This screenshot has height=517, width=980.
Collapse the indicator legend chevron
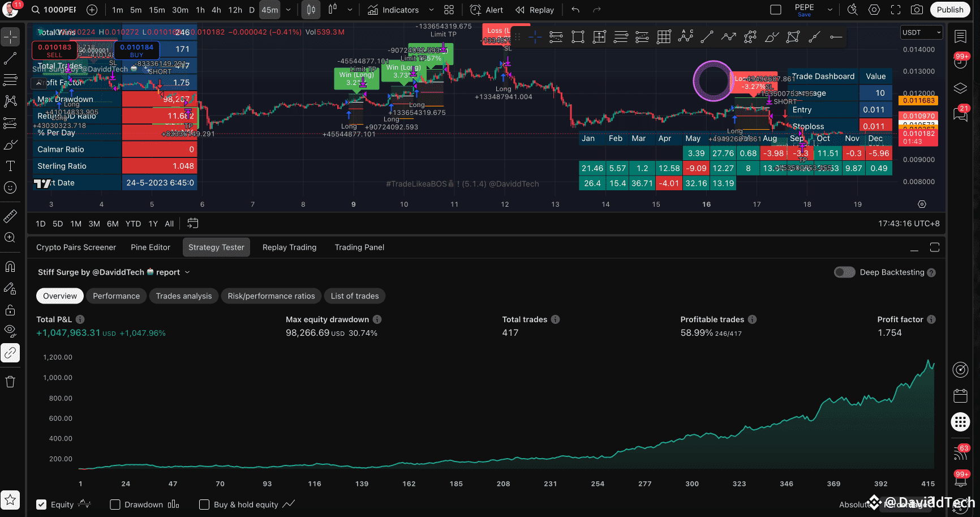(38, 83)
